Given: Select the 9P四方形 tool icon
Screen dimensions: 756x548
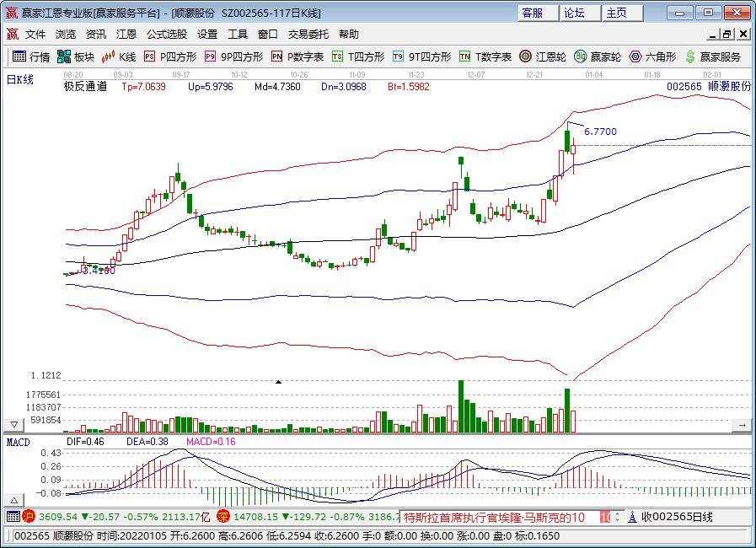Looking at the screenshot, I should [x=210, y=56].
